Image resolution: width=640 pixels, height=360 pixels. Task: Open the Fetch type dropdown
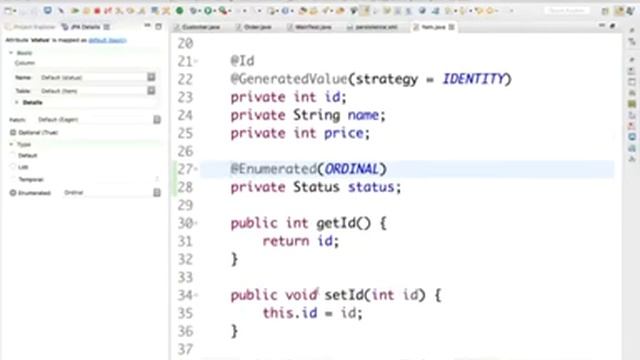(157, 120)
